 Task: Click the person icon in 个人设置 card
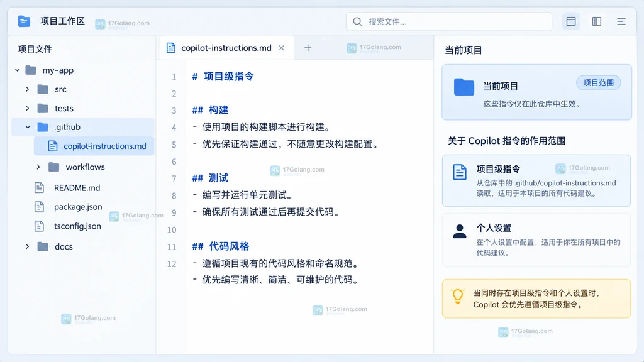[460, 231]
